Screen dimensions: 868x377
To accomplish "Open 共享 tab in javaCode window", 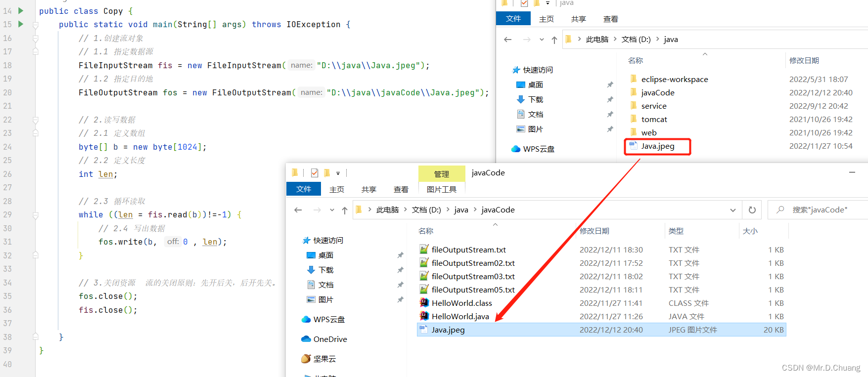I will click(x=368, y=189).
